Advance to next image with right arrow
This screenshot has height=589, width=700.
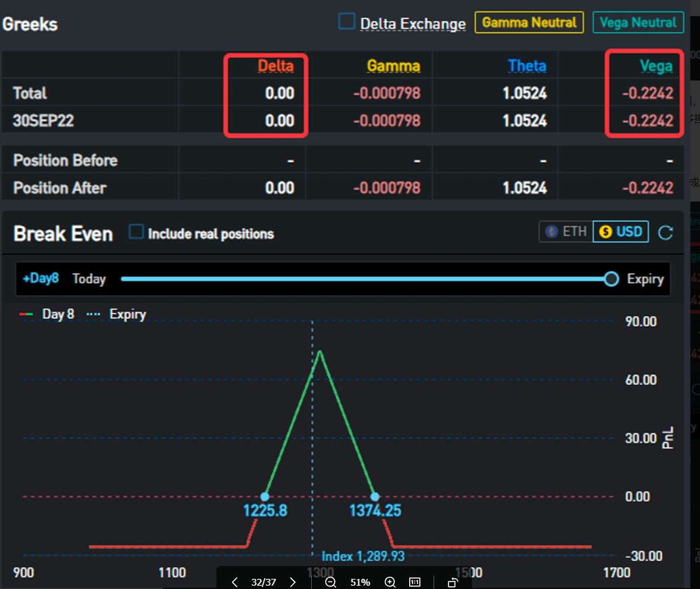coord(293,582)
